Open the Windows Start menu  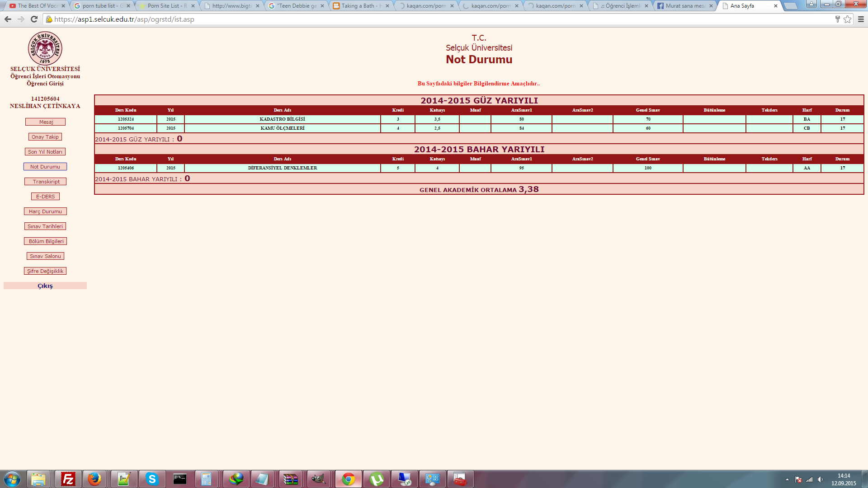[12, 479]
